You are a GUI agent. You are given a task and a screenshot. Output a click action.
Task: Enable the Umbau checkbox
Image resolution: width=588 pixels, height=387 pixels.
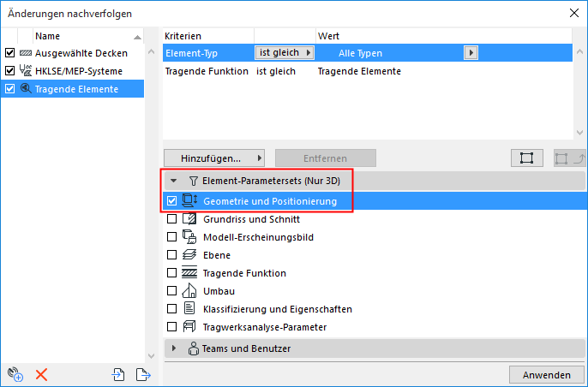171,291
